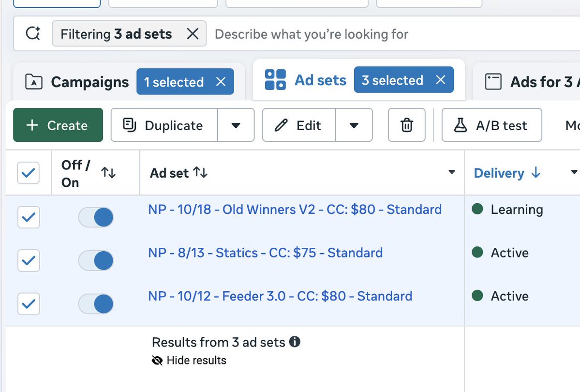This screenshot has height=392, width=580.
Task: Open the Feeder 3.0 ad set link
Action: coord(280,296)
